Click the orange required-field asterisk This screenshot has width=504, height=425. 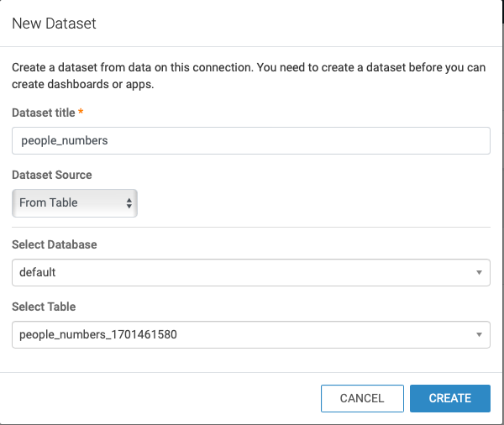(x=81, y=112)
